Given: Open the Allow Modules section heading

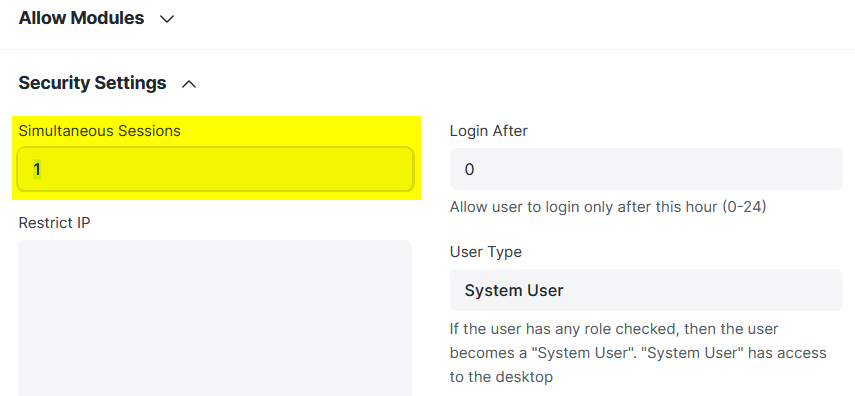Looking at the screenshot, I should tap(81, 18).
